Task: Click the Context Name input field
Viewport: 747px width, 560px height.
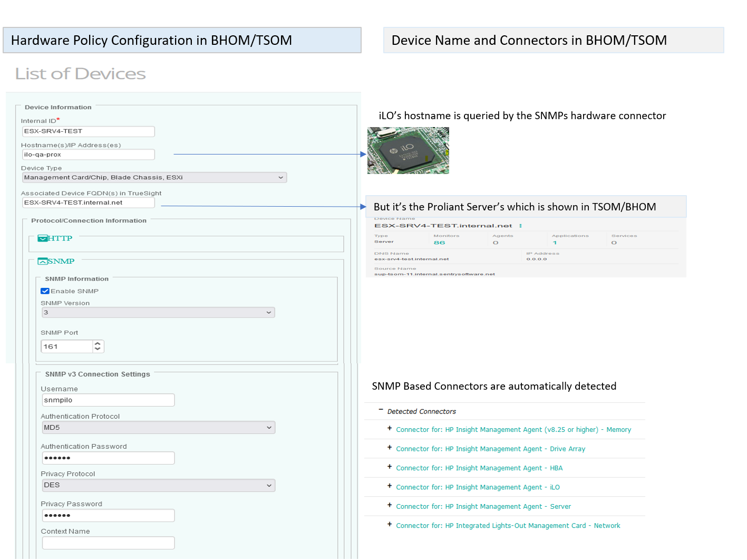Action: point(108,543)
